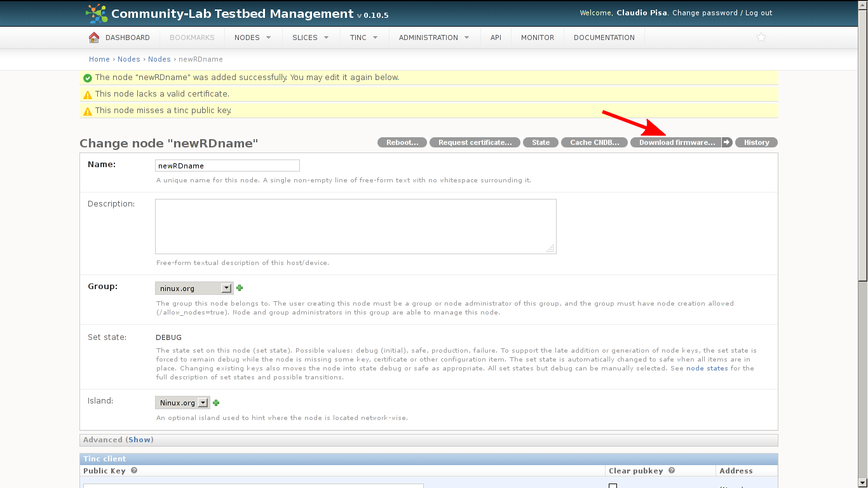The height and width of the screenshot is (488, 868).
Task: Click into the Description text area
Action: pyautogui.click(x=355, y=226)
